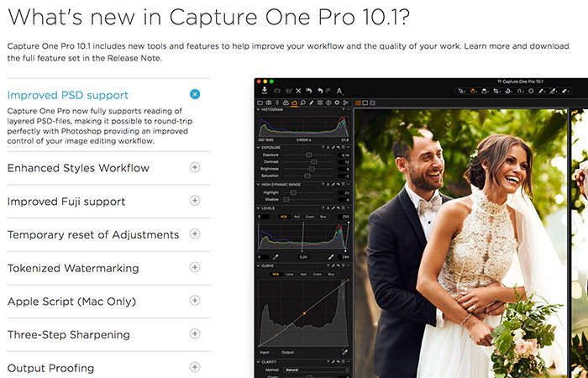Select the Green channel in Levels

click(310, 217)
